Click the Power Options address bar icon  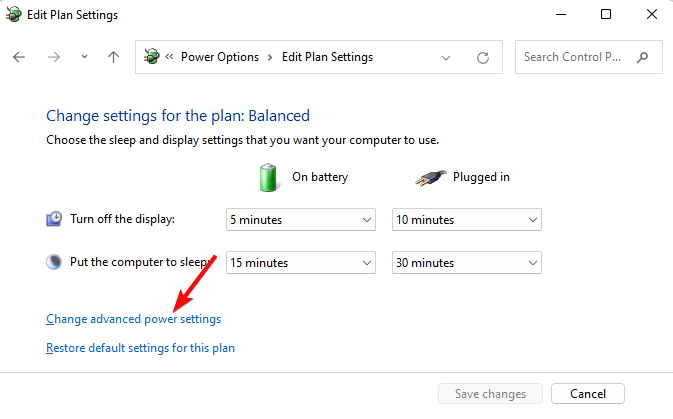151,56
